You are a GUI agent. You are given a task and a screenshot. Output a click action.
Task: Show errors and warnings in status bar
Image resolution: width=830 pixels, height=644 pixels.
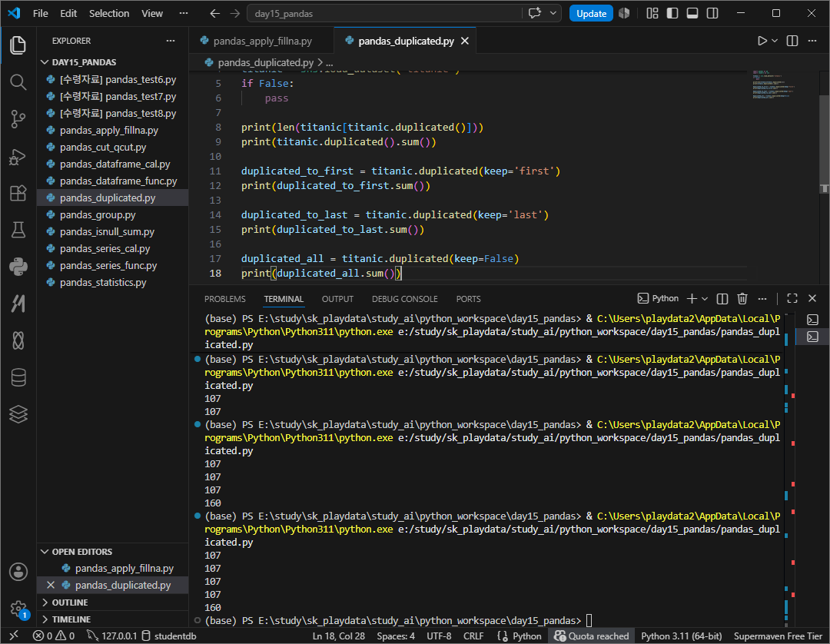(x=54, y=636)
